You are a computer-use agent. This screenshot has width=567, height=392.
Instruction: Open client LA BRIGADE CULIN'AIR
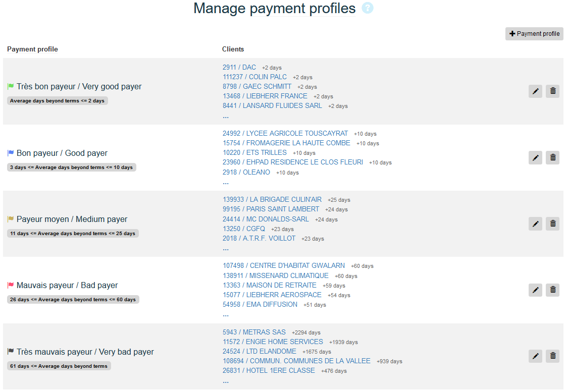tap(272, 199)
